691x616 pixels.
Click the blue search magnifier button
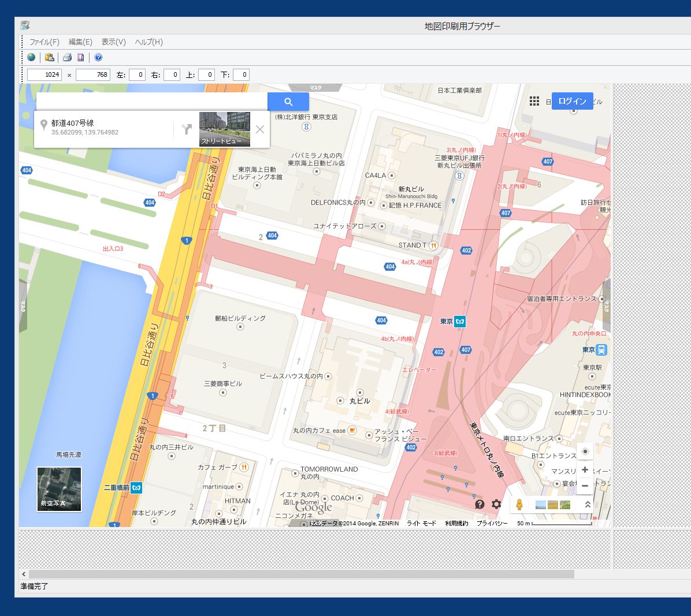click(288, 102)
